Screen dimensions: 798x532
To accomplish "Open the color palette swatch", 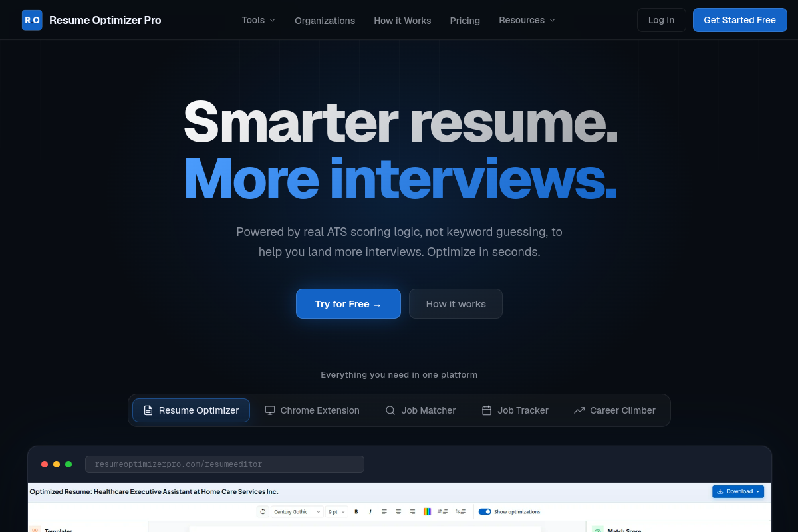I will click(427, 511).
